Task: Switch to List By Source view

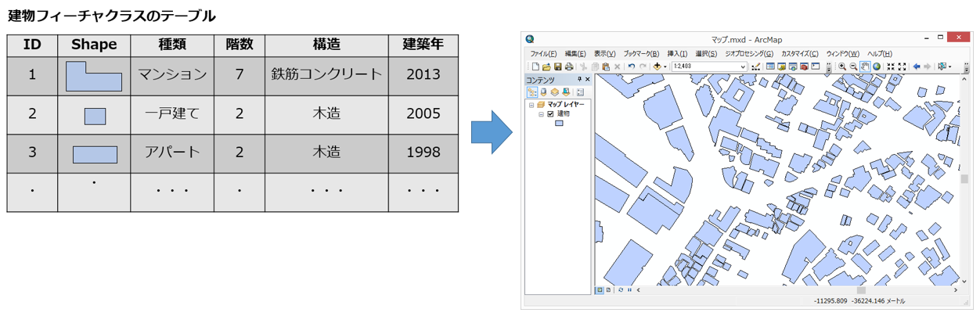Action: click(x=542, y=92)
